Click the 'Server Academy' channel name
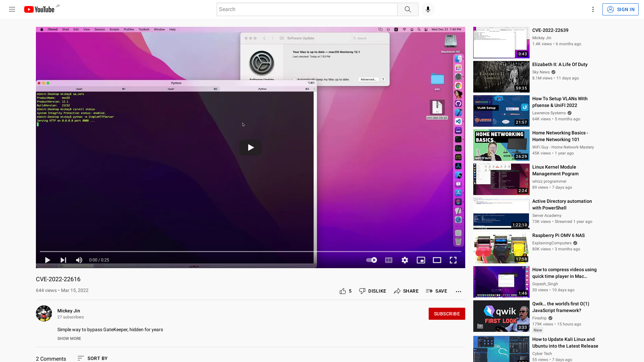Viewport: 644px width, 362px height. tap(546, 216)
